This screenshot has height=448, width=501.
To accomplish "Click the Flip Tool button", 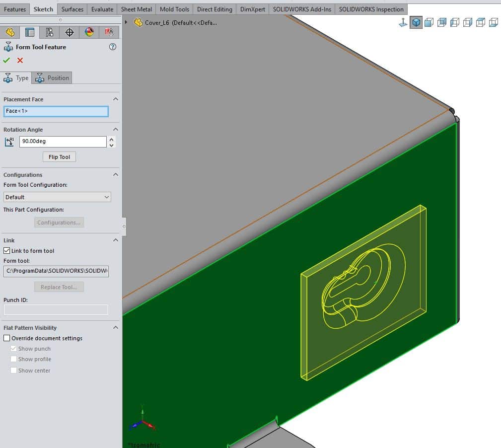I will 59,156.
